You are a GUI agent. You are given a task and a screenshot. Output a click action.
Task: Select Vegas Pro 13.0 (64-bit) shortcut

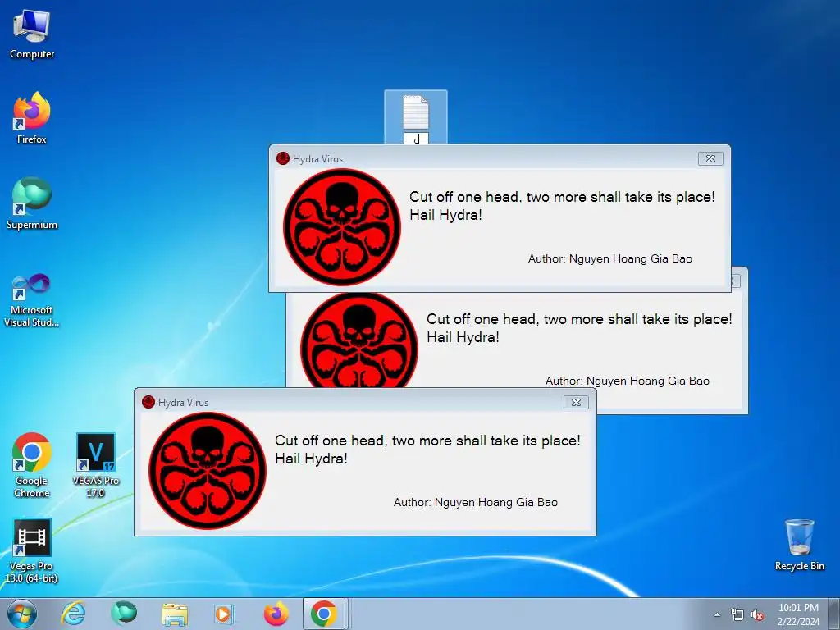(x=32, y=550)
